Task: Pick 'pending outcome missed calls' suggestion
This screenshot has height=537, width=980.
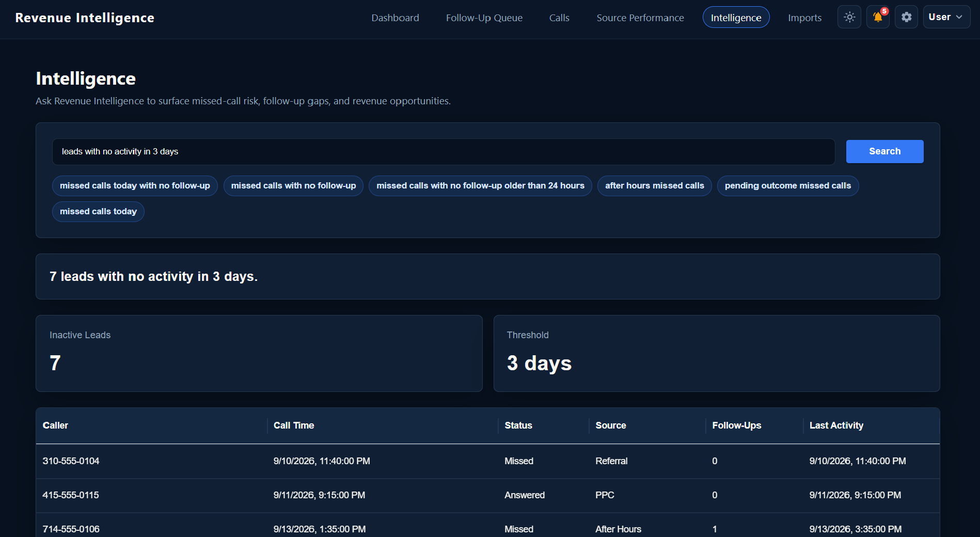Action: 787,186
